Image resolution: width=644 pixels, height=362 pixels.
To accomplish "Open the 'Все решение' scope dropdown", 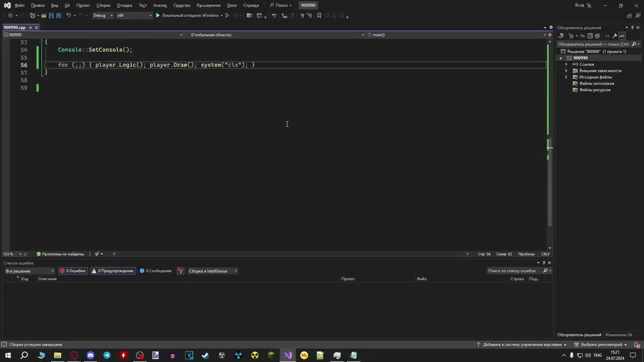I will [29, 271].
